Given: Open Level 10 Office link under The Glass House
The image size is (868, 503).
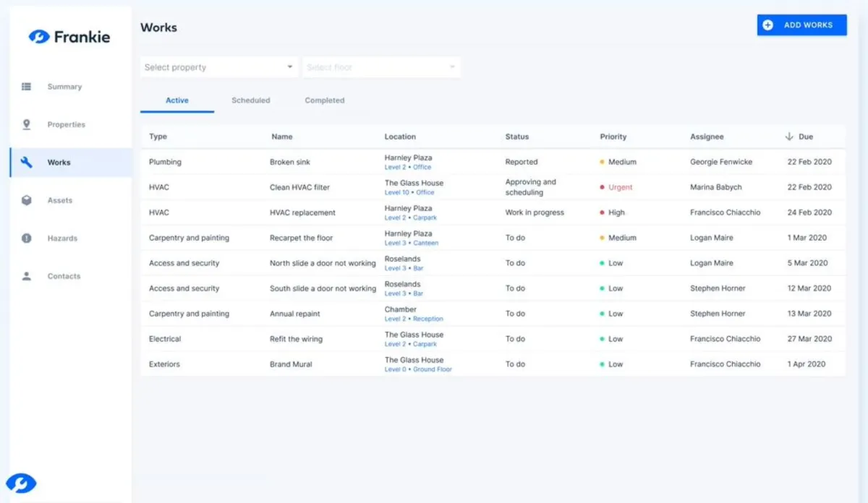Looking at the screenshot, I should [409, 193].
